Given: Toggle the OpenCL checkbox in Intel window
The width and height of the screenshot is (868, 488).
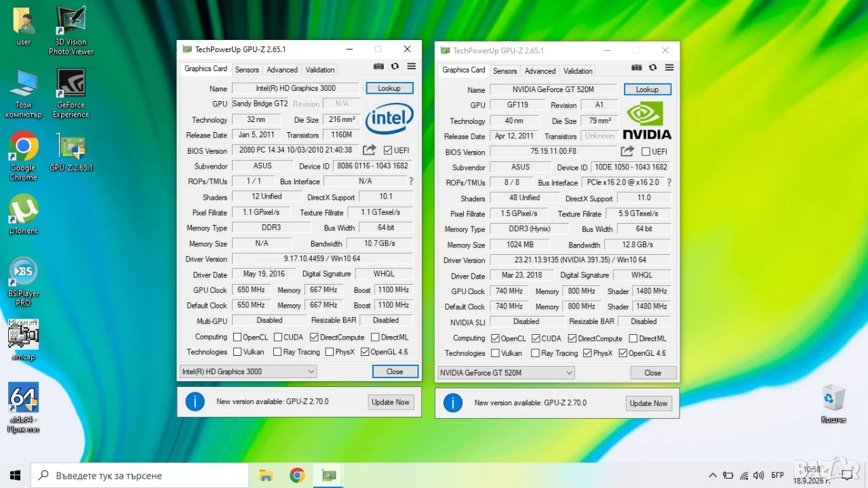Looking at the screenshot, I should tap(237, 337).
